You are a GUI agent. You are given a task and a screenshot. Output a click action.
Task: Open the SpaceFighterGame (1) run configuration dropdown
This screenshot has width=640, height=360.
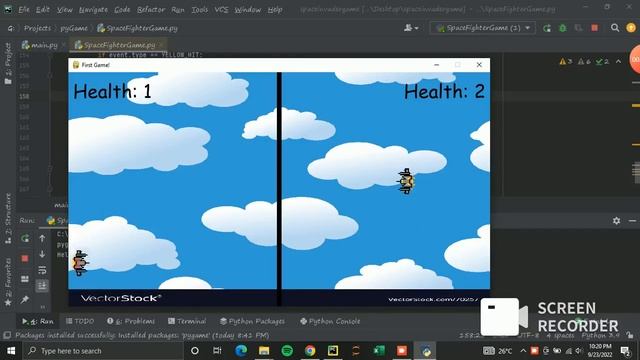[483, 28]
